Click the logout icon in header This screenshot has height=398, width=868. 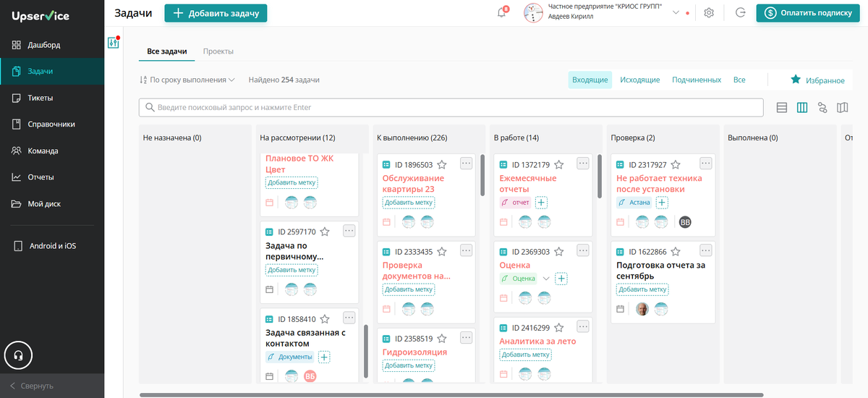(740, 13)
